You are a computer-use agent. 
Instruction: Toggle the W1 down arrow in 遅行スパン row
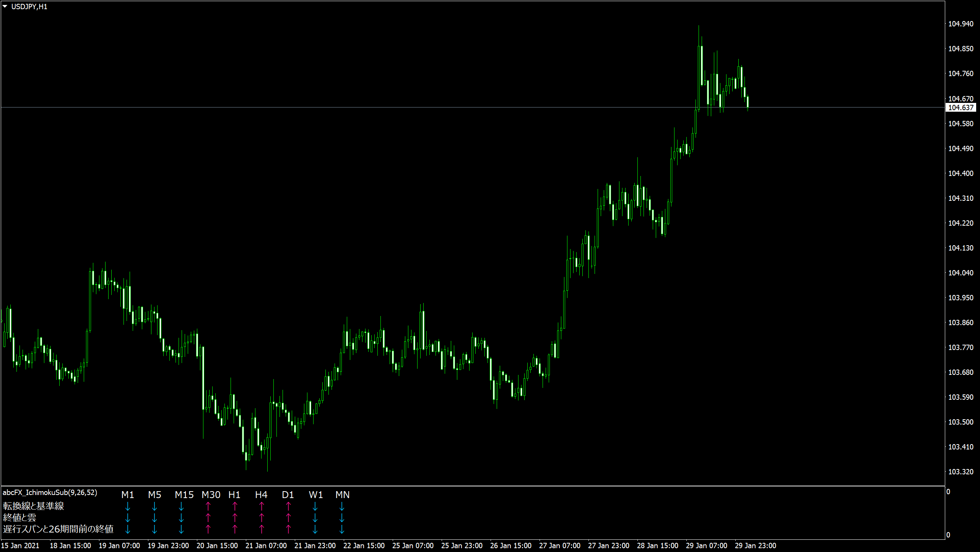pyautogui.click(x=315, y=530)
